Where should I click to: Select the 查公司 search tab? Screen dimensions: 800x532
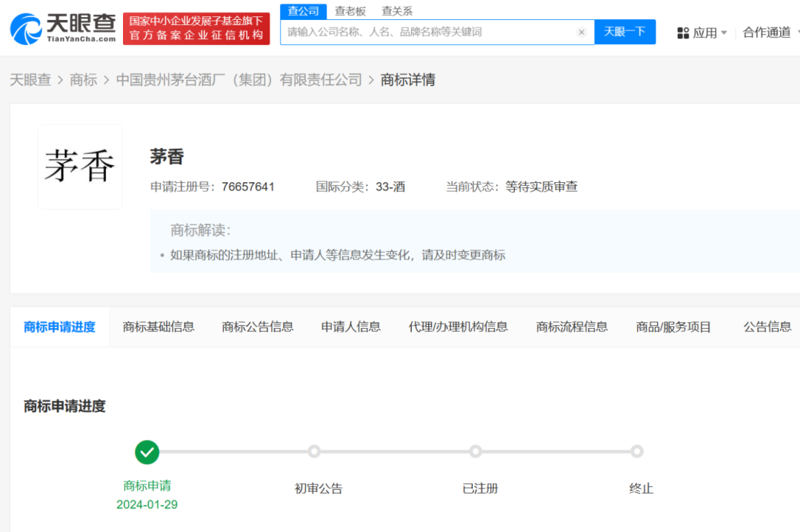click(x=303, y=11)
